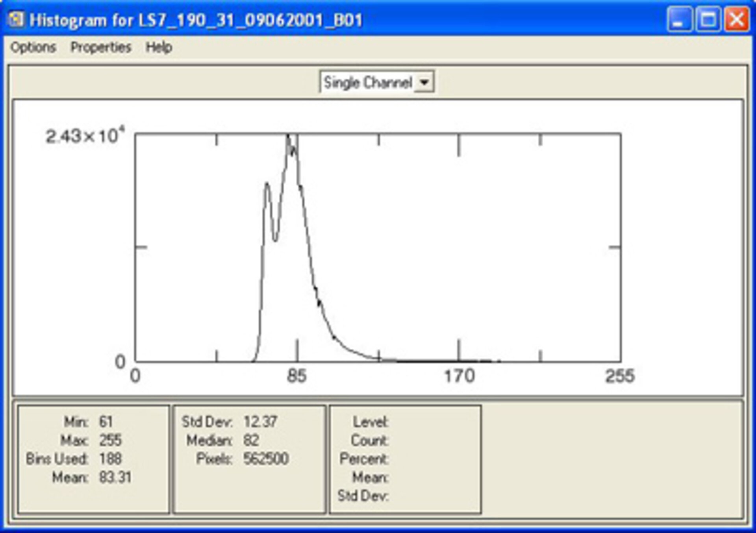Click the window title Histogram for LS7_190_31_09062001_B01
This screenshot has width=756, height=533.
click(x=196, y=20)
